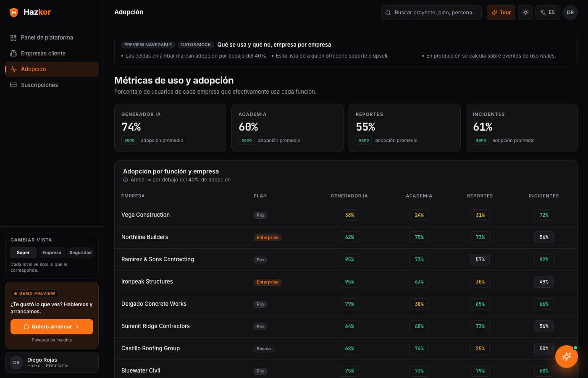Viewport: 588px width, 378px height.
Task: Click the Hazkor shield logo
Action: [x=14, y=12]
